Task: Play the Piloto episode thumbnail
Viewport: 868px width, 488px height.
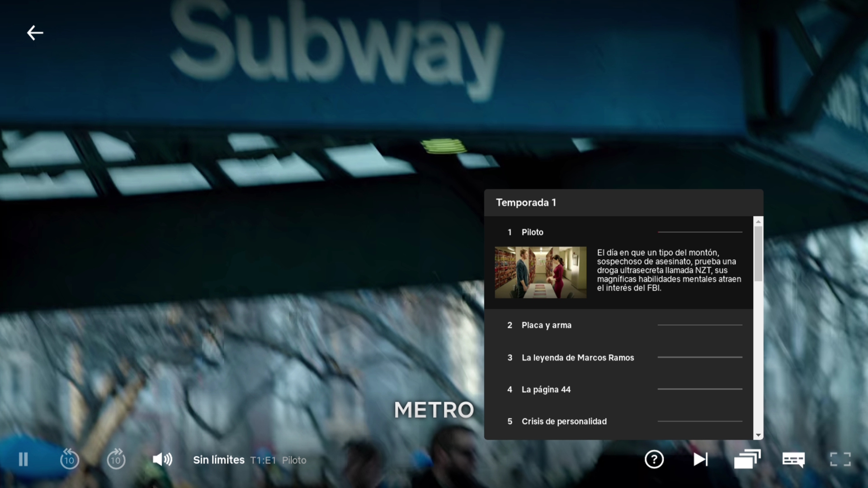Action: click(x=540, y=272)
